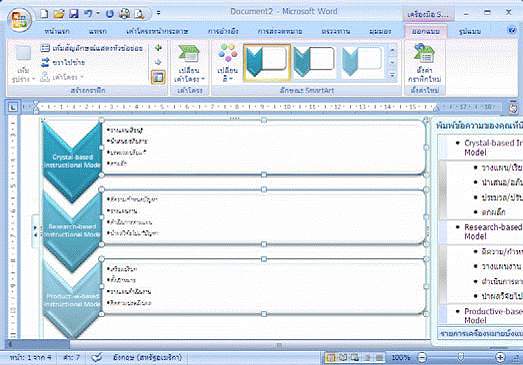Click the ขวาไปซ้าย (Right to Left) button
The height and width of the screenshot is (365, 523).
pyautogui.click(x=63, y=62)
